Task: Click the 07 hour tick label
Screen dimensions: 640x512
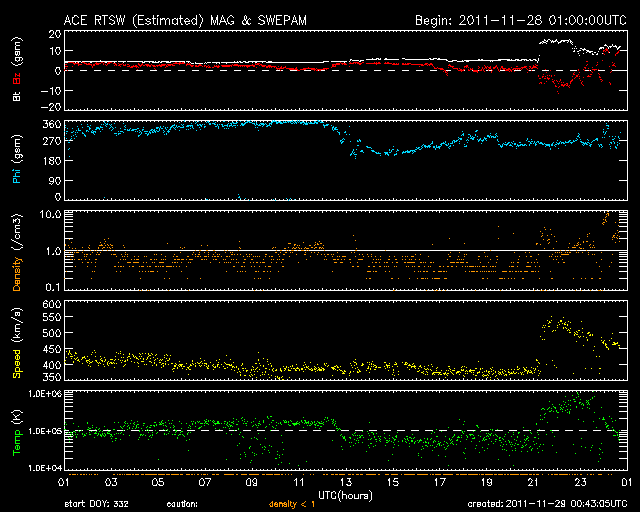Action: [205, 482]
